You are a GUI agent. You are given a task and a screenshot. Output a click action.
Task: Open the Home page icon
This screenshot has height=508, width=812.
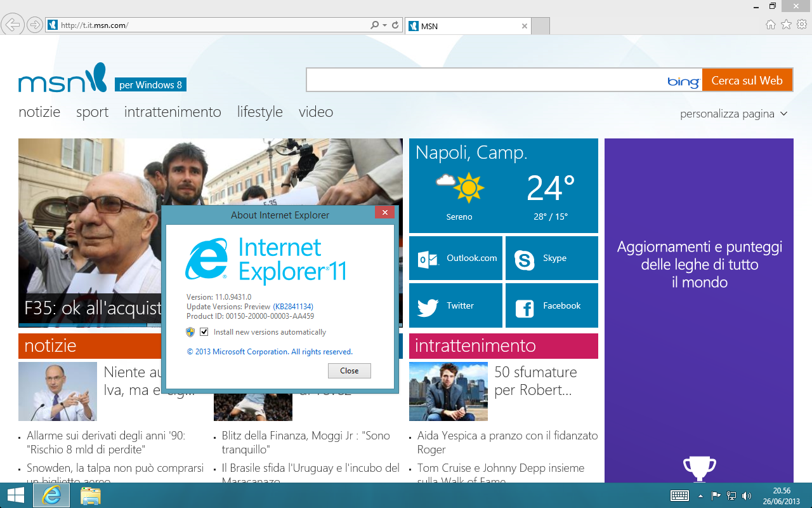click(771, 25)
